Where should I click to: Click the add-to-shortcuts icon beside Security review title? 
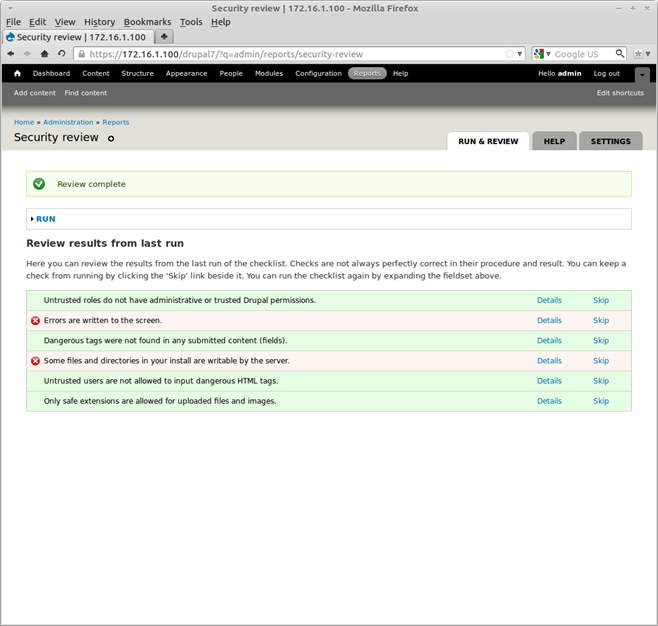click(111, 138)
